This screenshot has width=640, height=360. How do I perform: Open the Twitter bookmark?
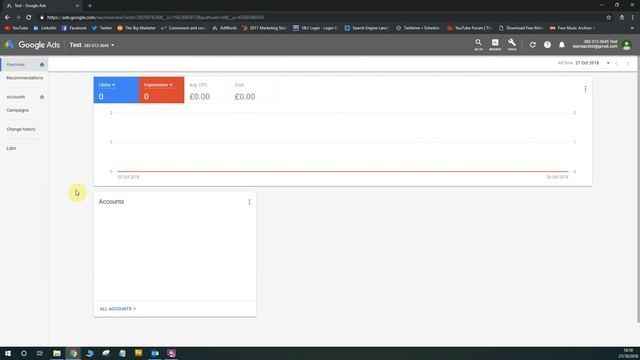coord(102,28)
